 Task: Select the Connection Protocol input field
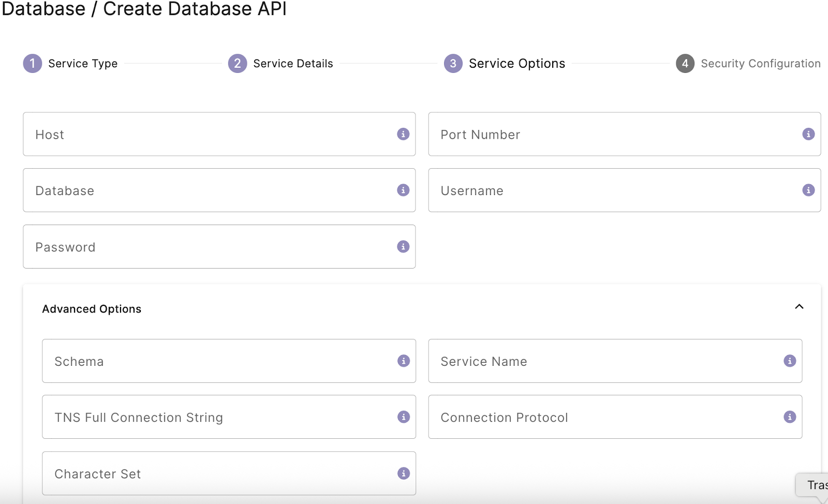click(x=595, y=417)
